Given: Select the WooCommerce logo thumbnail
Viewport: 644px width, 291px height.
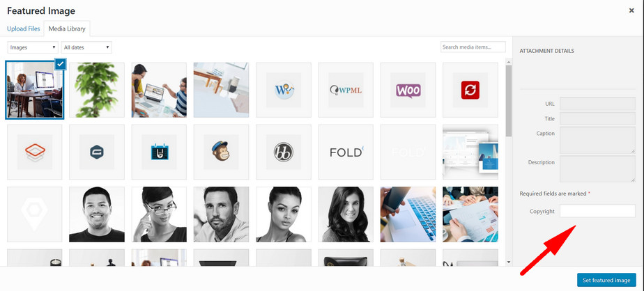Looking at the screenshot, I should [x=408, y=90].
